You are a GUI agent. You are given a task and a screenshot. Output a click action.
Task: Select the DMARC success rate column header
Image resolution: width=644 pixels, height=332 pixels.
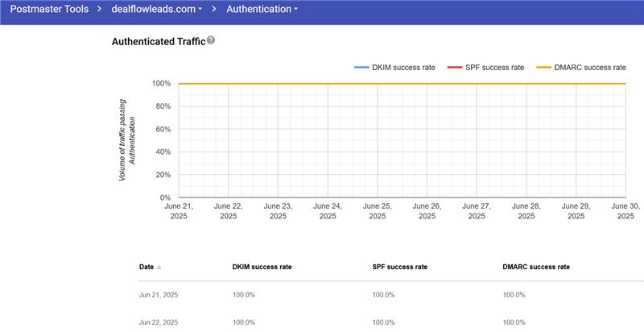536,267
